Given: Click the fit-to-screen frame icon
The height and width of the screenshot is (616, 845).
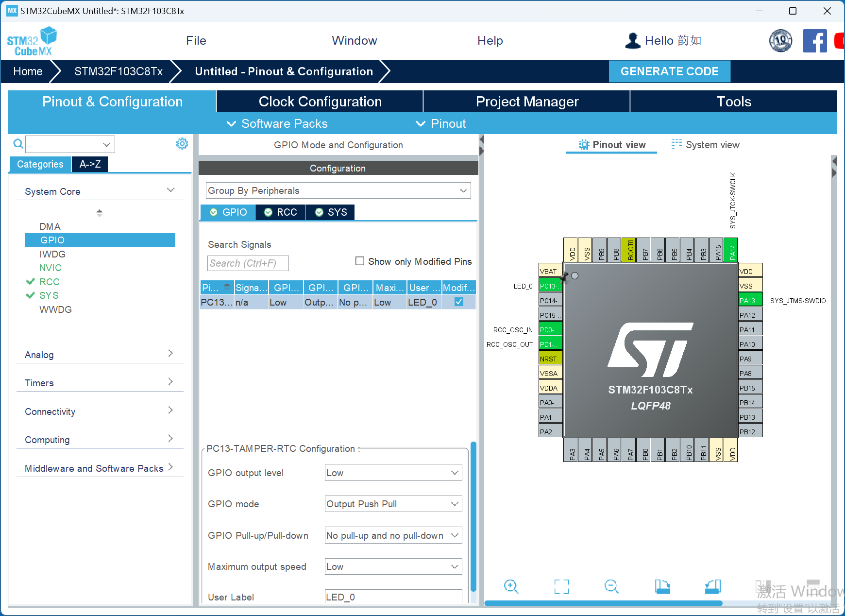Looking at the screenshot, I should [x=562, y=586].
